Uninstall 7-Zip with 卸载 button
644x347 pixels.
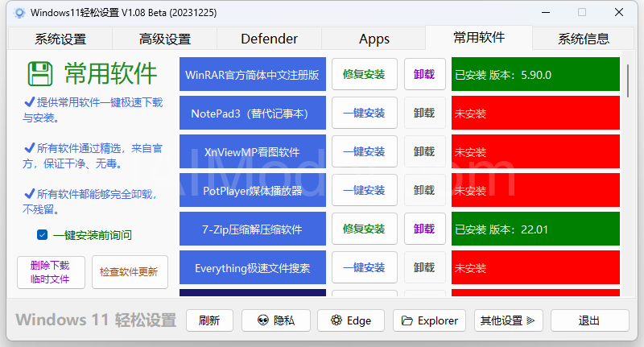[x=425, y=229]
